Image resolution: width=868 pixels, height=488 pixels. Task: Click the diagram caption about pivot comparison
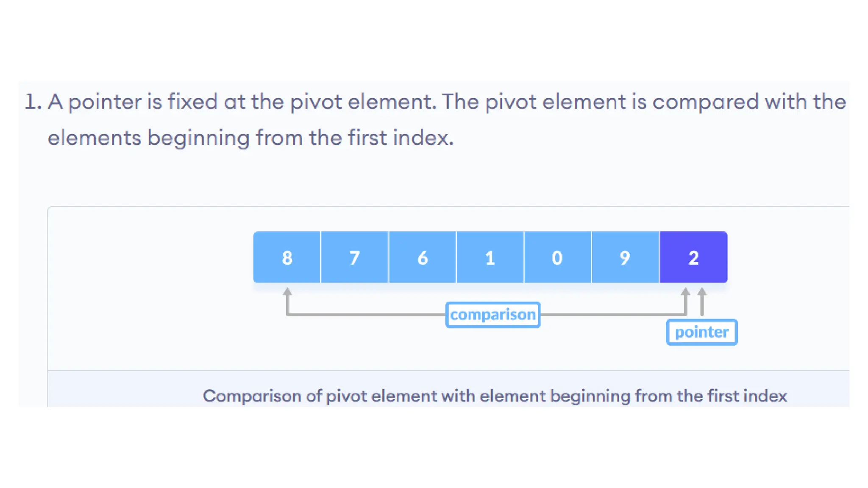pos(495,396)
